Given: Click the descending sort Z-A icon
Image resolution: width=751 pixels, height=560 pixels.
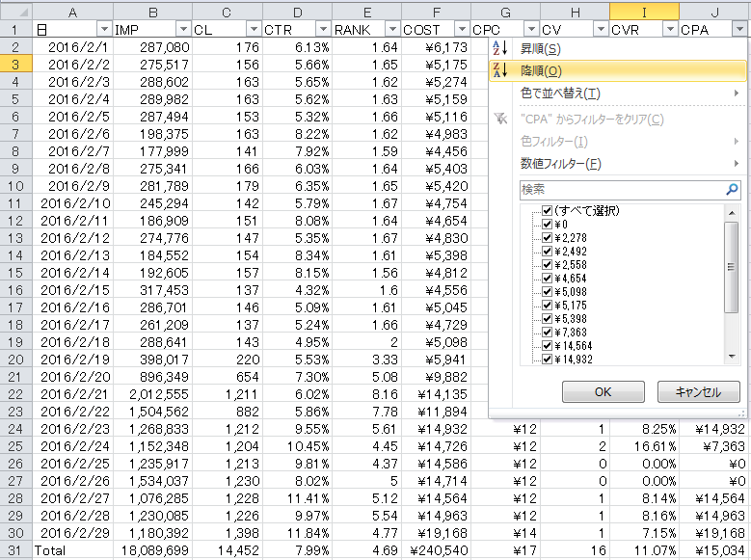Looking at the screenshot, I should coord(500,70).
